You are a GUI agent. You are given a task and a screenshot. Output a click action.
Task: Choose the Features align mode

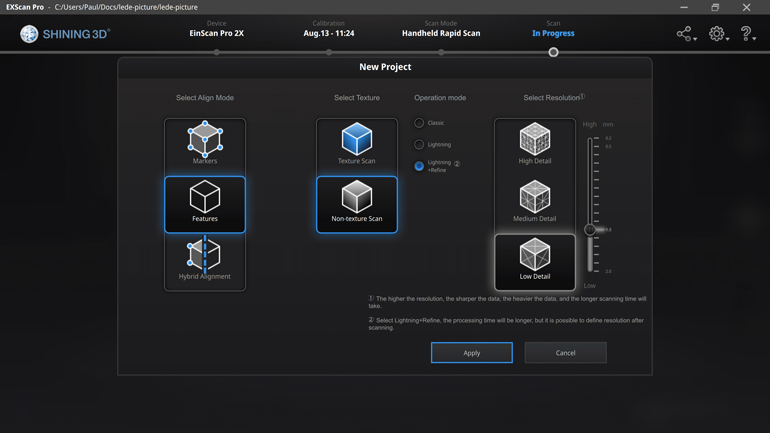[x=205, y=204]
